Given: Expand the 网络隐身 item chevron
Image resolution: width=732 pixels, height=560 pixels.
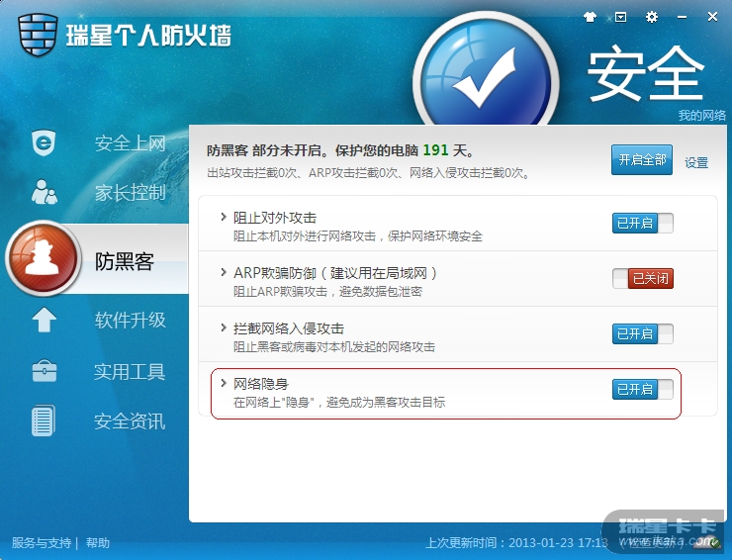Looking at the screenshot, I should pyautogui.click(x=224, y=384).
